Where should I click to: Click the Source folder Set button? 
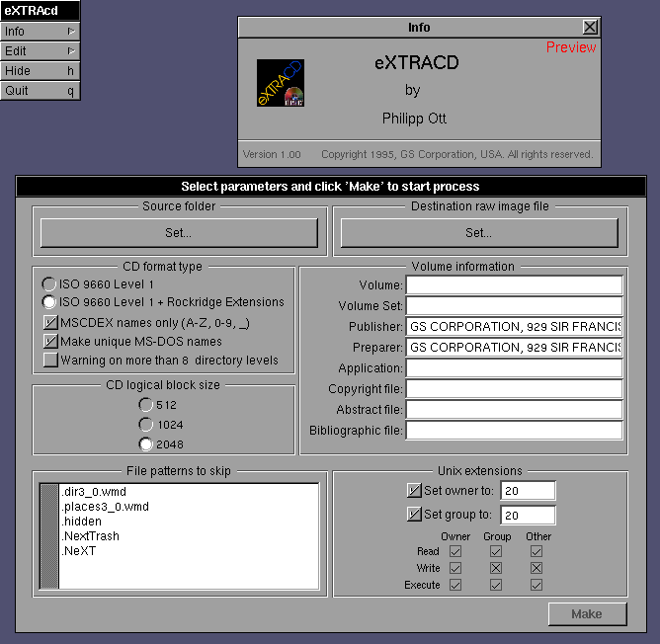(x=179, y=233)
